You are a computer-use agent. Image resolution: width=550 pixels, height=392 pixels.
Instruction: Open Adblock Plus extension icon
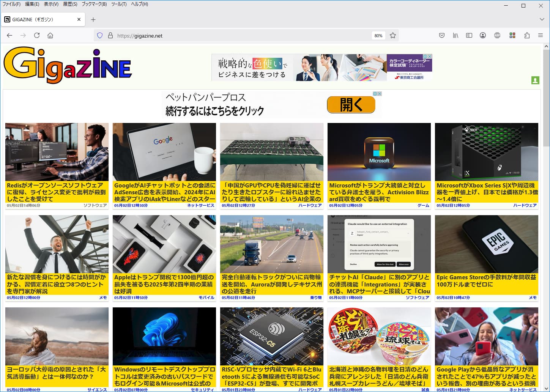click(497, 35)
